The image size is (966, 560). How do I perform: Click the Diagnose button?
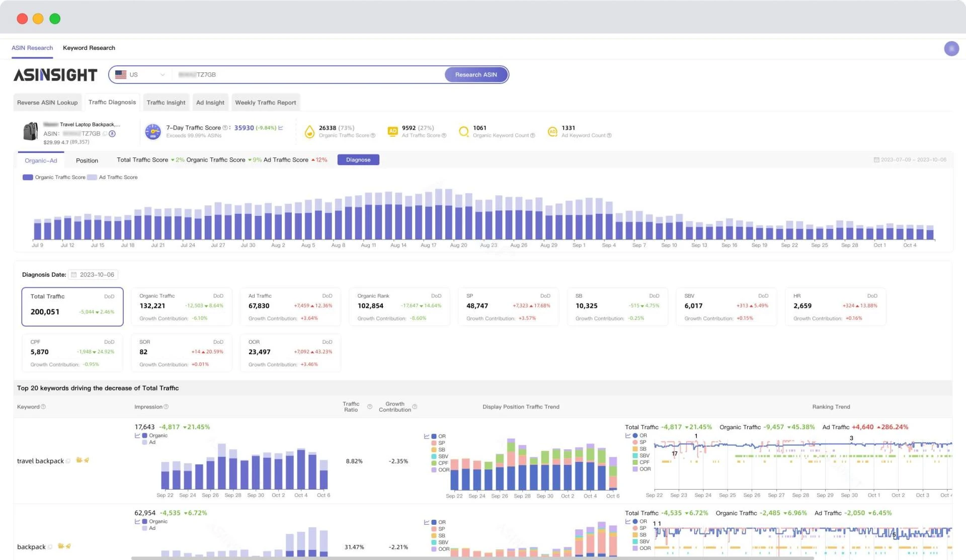[358, 159]
